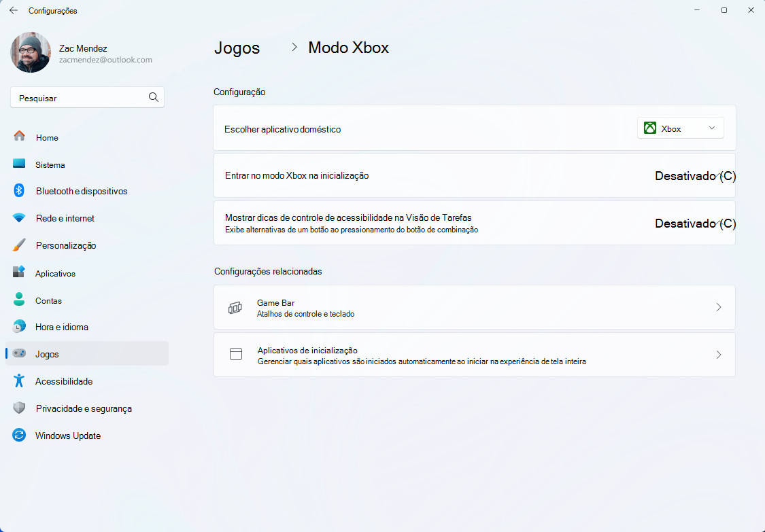The width and height of the screenshot is (765, 532).
Task: Click the Sistema monitor icon
Action: click(19, 163)
